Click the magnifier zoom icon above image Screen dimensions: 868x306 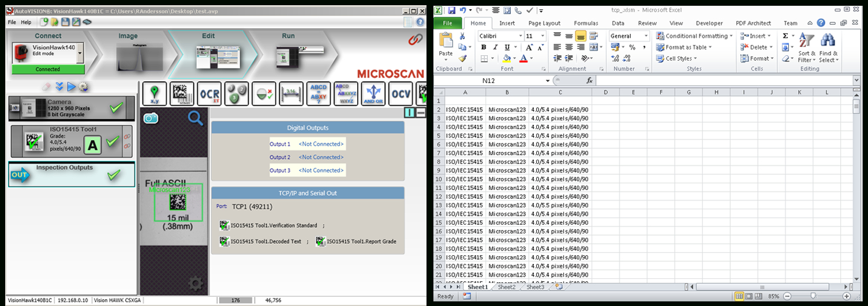point(196,118)
